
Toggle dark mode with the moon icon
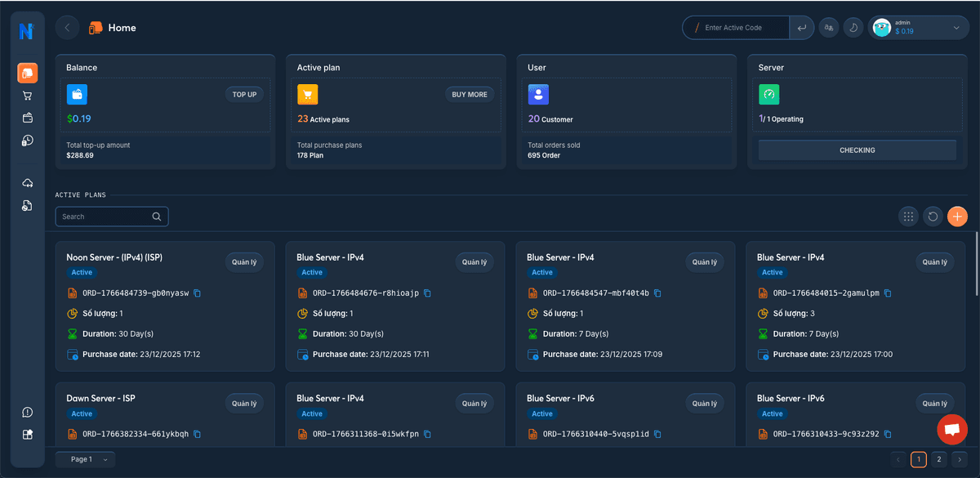853,27
